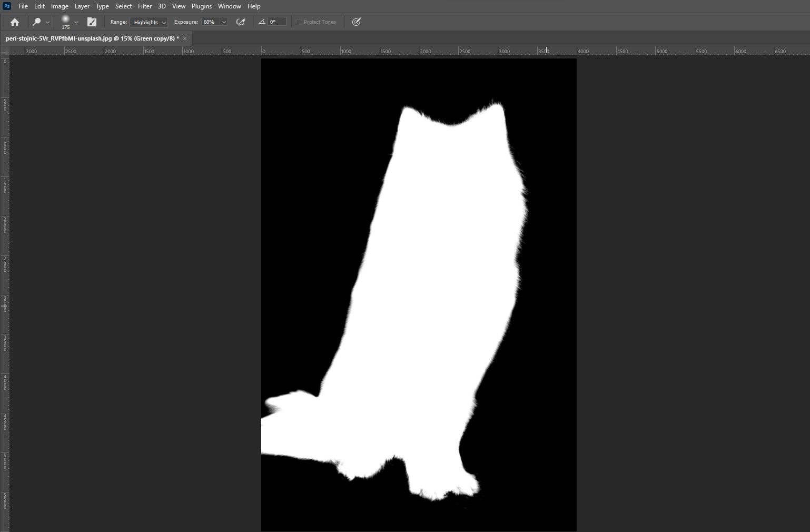Open the View menu
The image size is (810, 532).
pos(179,6)
